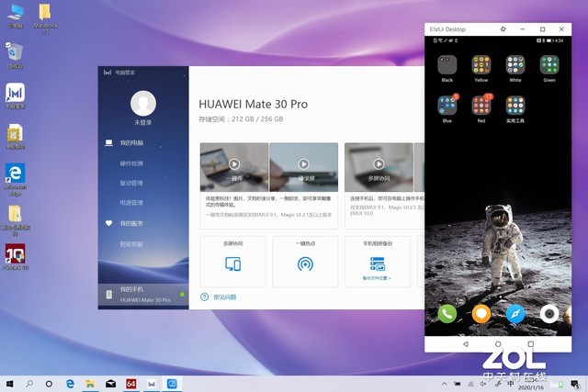Open the 备份文件位置 link
Viewport: 588px width, 392px height.
[377, 278]
